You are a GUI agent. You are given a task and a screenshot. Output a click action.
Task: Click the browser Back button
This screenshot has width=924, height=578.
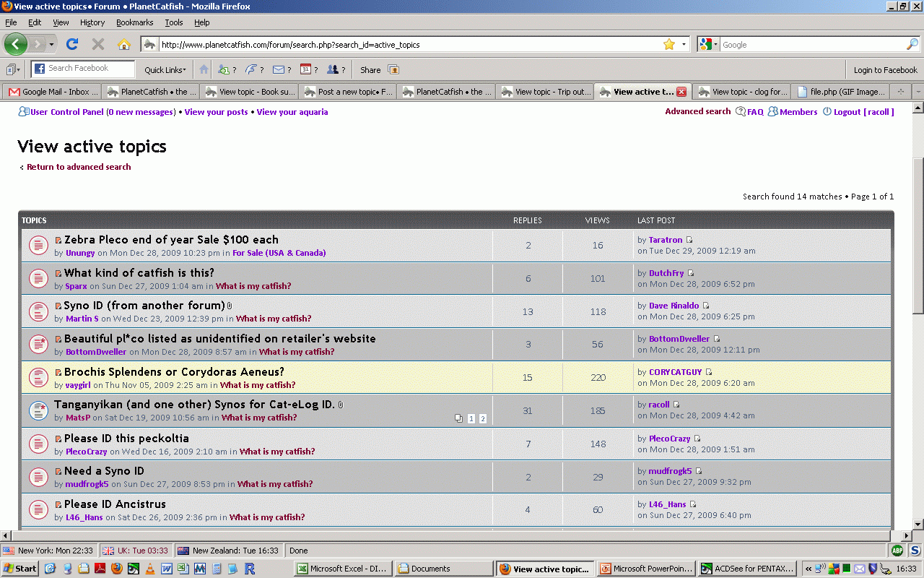point(15,44)
